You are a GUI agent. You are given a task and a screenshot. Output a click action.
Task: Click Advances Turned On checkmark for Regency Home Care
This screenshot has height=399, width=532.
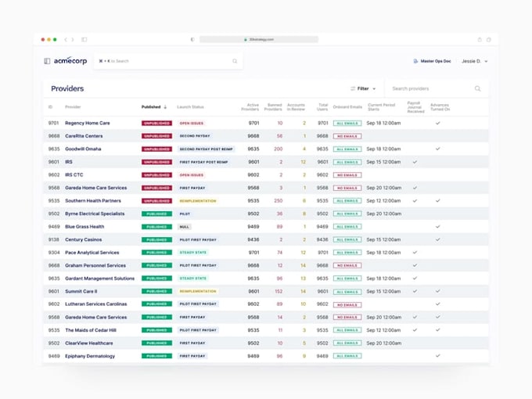(438, 123)
